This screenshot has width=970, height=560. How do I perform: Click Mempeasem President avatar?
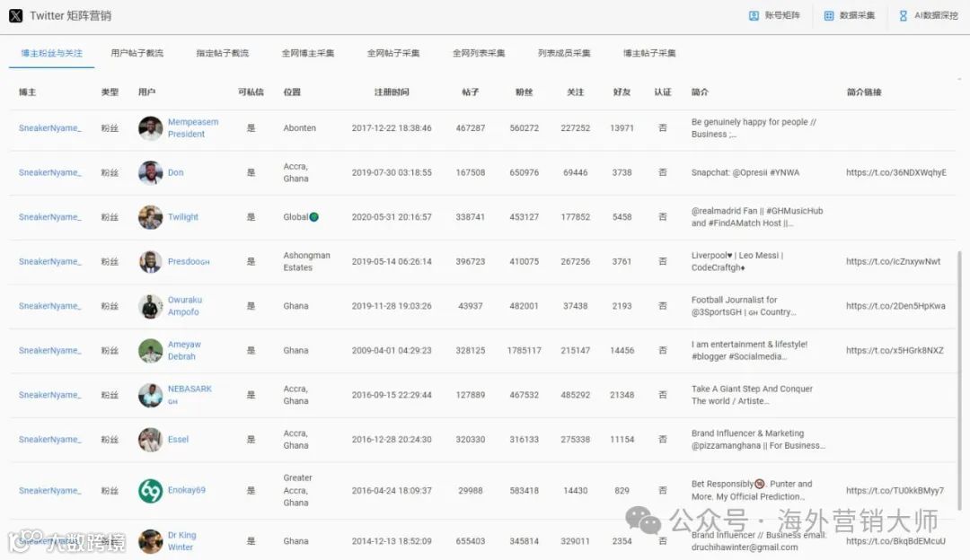click(150, 128)
